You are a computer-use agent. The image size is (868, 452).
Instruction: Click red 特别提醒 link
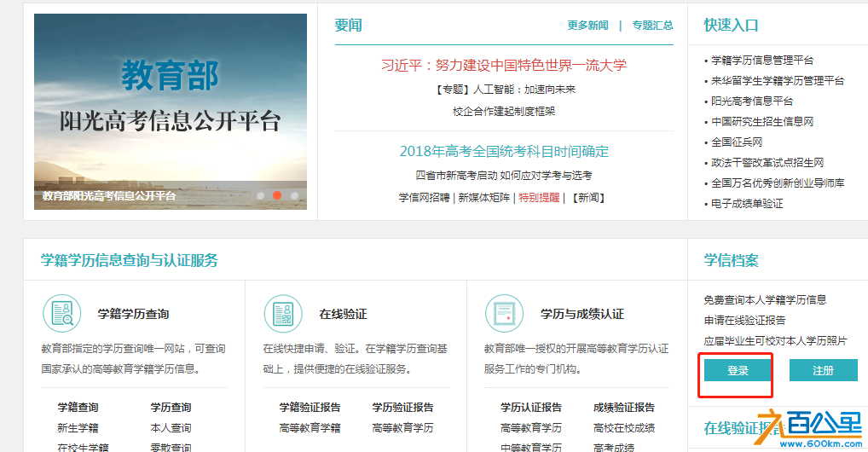click(x=539, y=198)
